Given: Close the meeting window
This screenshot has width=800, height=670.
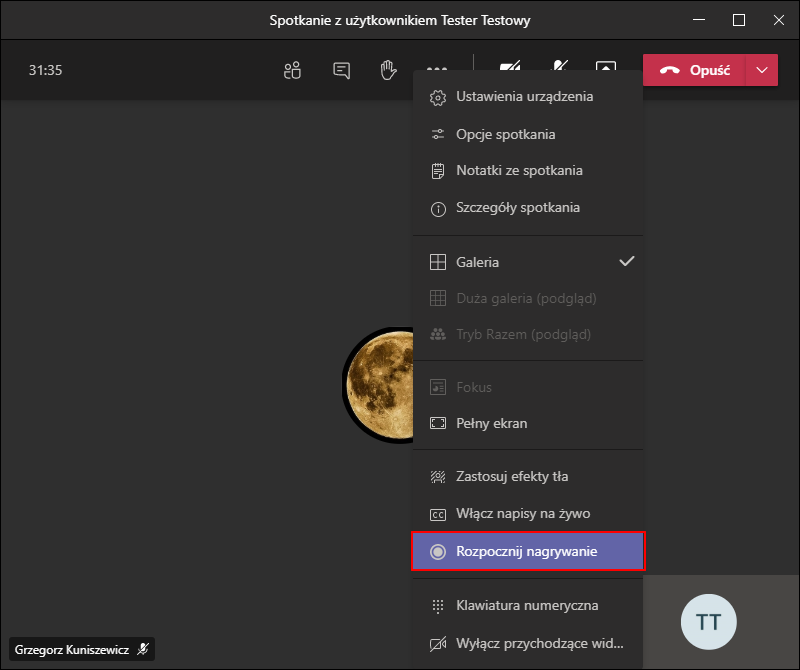Looking at the screenshot, I should tap(779, 20).
